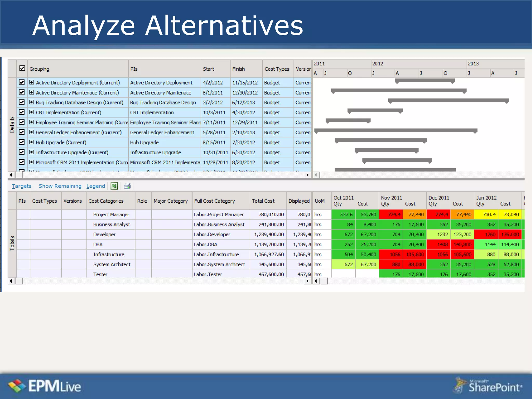Open the Targets link
The width and height of the screenshot is (532, 399).
pyautogui.click(x=21, y=186)
